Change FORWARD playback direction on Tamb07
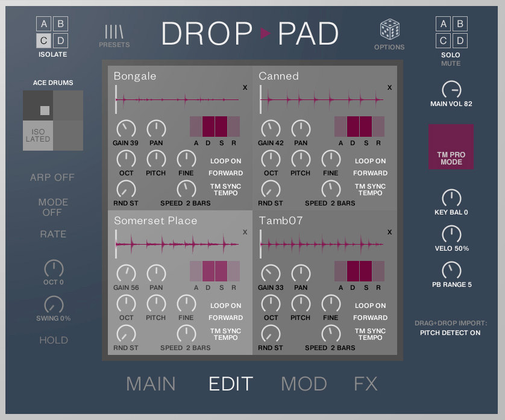The width and height of the screenshot is (505, 420). click(370, 318)
